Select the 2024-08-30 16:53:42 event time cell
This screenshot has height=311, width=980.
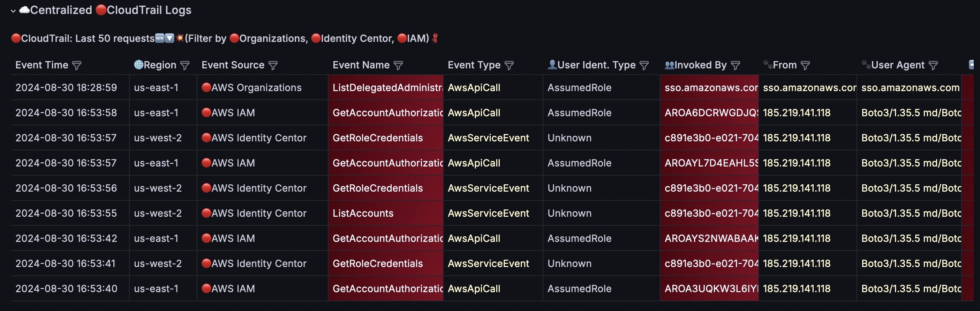click(70, 238)
